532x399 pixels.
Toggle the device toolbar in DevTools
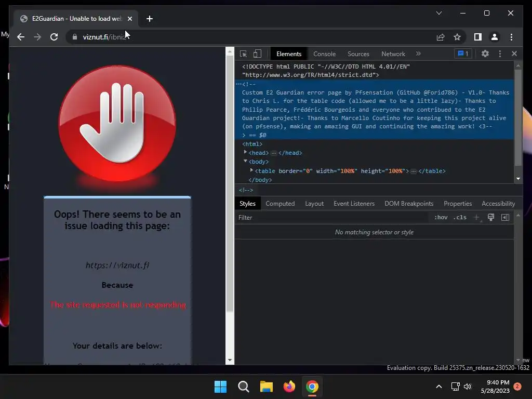(x=257, y=54)
